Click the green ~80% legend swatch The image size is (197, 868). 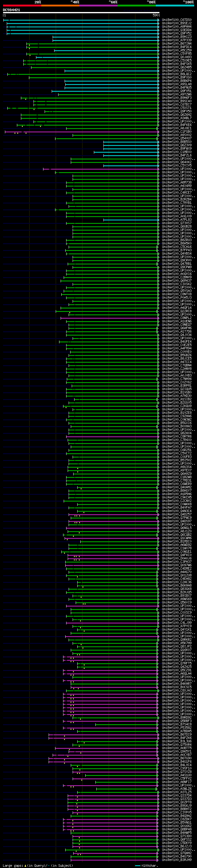pyautogui.click(x=137, y=6)
